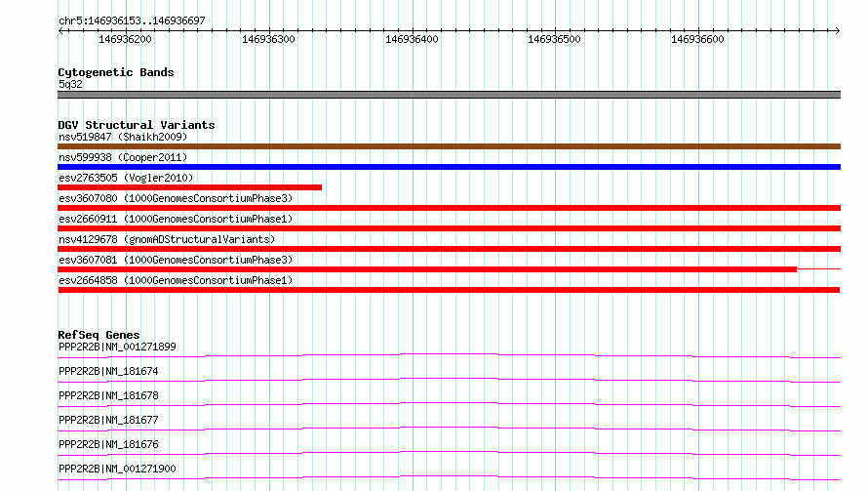Click ruler position 146936600
This screenshot has height=491, width=868.
tap(697, 39)
